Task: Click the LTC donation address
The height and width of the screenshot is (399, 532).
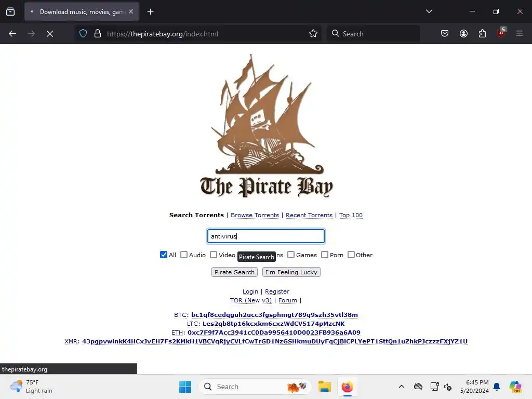Action: (x=273, y=324)
